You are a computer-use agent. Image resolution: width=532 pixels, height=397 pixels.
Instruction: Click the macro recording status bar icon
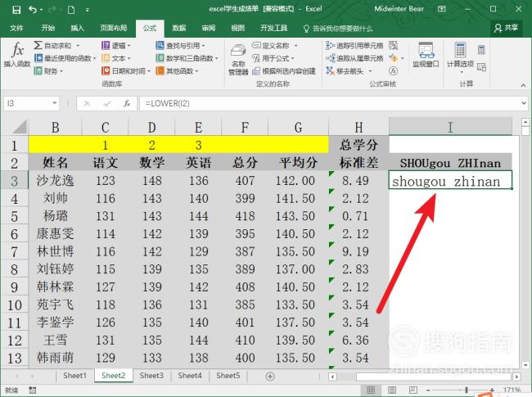tap(33, 390)
